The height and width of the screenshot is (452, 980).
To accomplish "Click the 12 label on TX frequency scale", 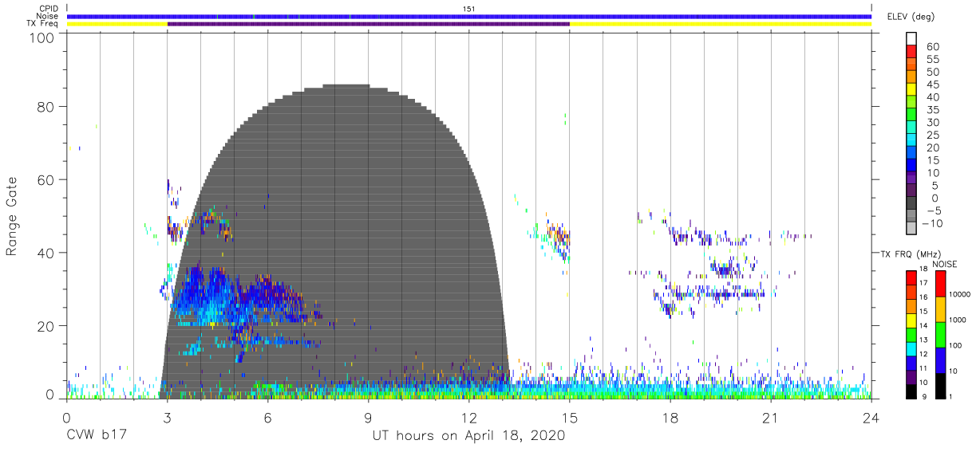I will click(x=923, y=353).
